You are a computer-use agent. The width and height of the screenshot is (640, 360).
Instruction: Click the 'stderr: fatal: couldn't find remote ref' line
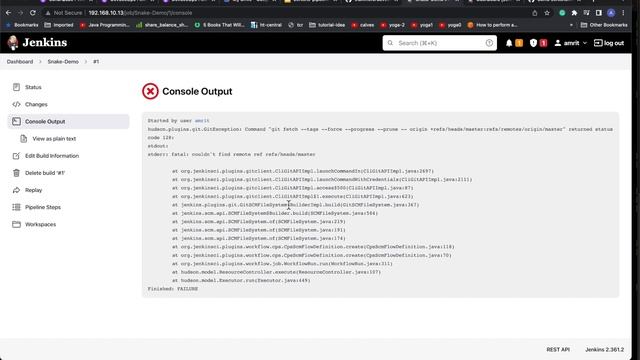(x=231, y=154)
